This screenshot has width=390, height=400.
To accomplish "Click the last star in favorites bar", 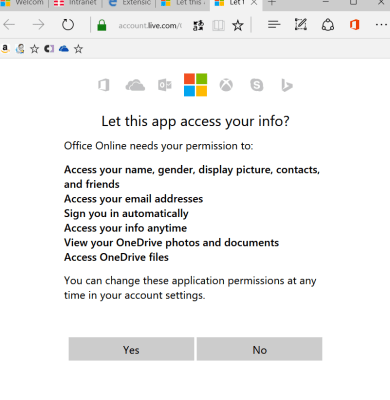I will (78, 49).
